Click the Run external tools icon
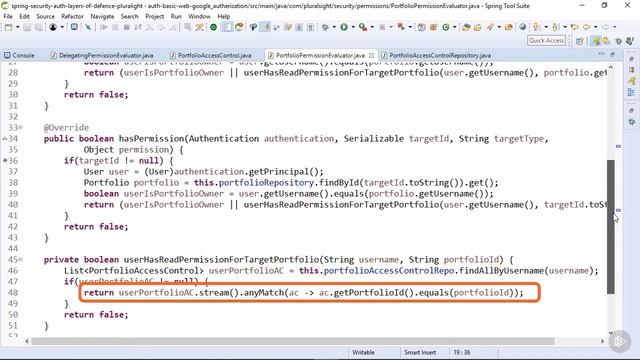 (x=363, y=27)
